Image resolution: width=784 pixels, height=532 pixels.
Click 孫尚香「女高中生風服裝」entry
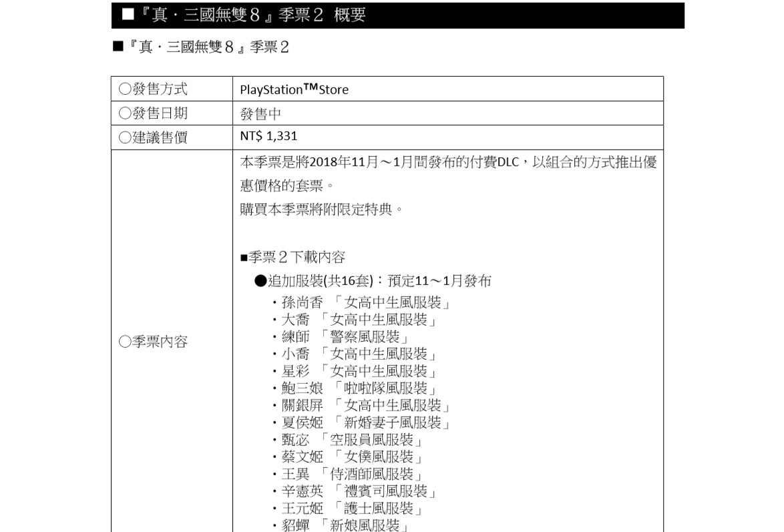click(361, 302)
